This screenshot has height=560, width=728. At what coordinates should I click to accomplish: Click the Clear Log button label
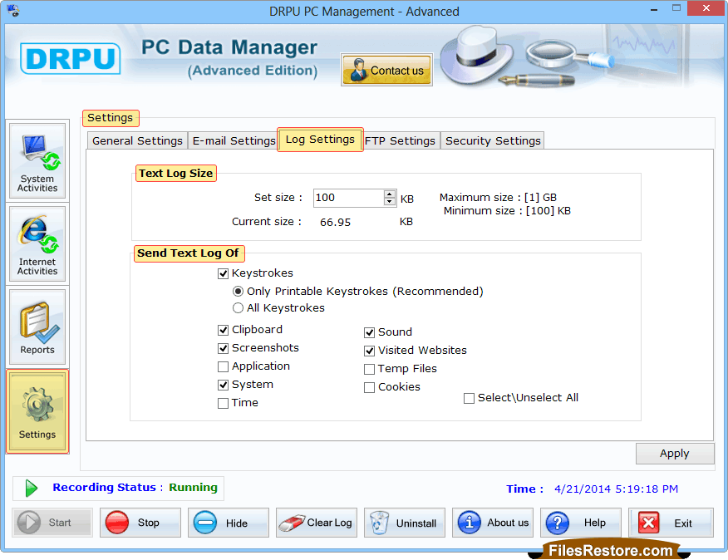click(330, 523)
